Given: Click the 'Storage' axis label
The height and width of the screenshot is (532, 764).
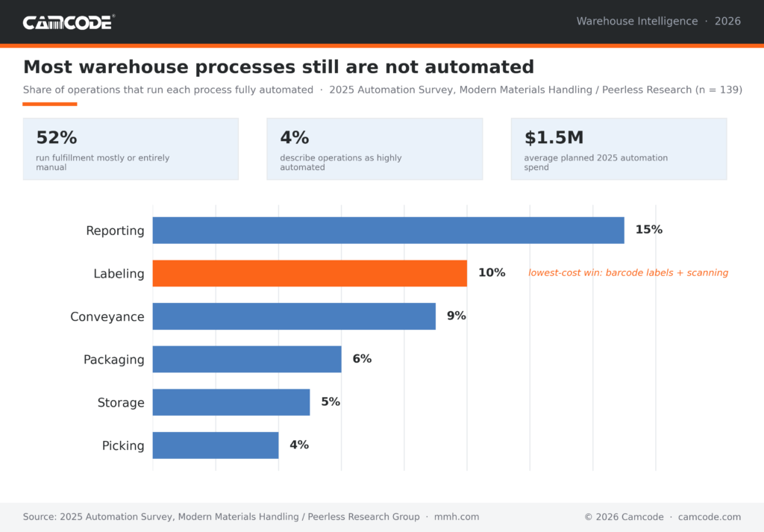Looking at the screenshot, I should tap(121, 402).
